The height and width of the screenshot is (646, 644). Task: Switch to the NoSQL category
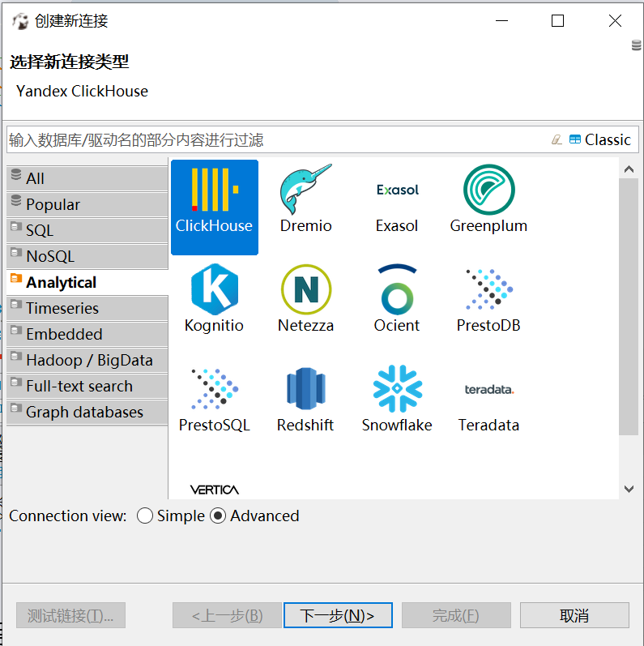(x=87, y=256)
